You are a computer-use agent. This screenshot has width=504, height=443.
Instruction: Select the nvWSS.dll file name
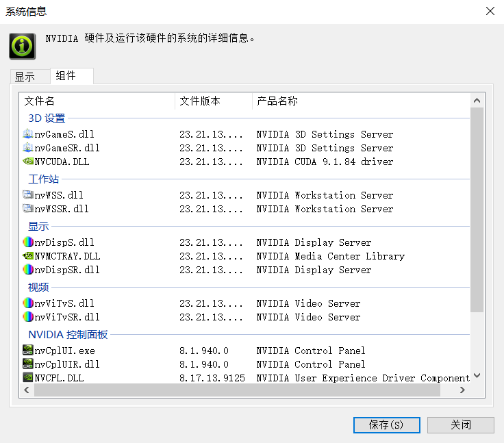[59, 195]
